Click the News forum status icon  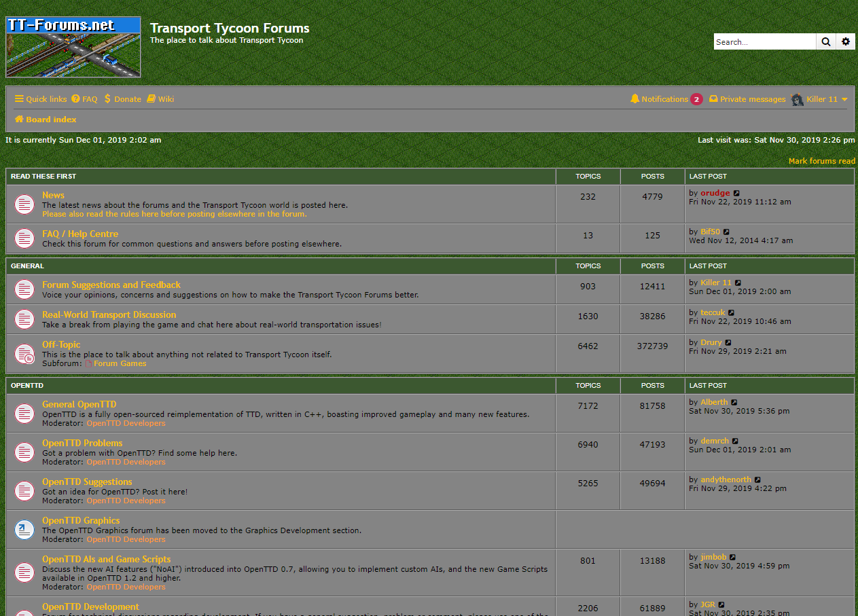(x=24, y=204)
